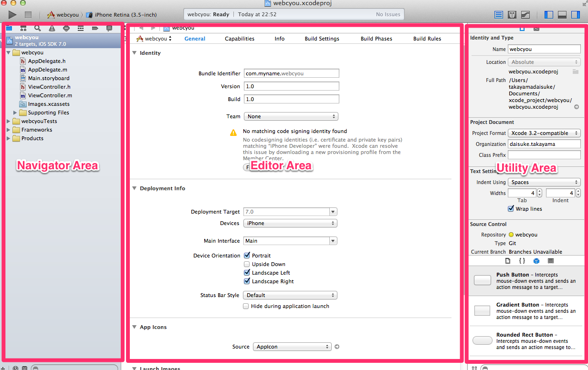
Task: Show the File inspector in utilities
Action: 522,29
